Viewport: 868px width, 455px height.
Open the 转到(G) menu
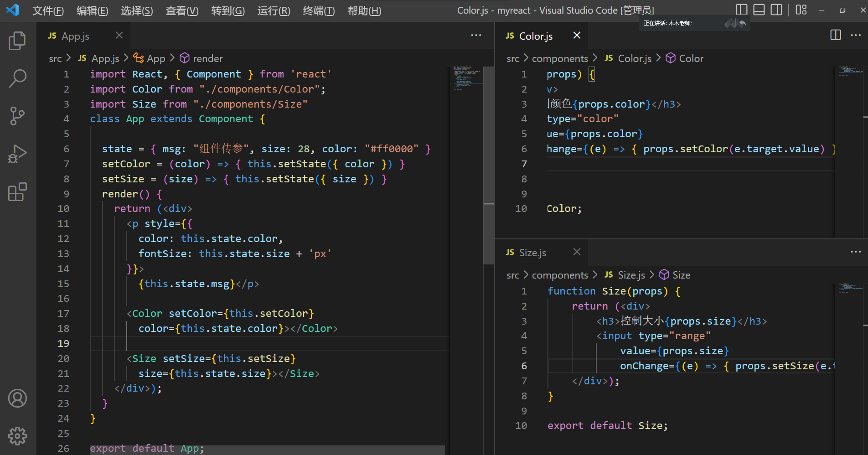click(x=228, y=10)
